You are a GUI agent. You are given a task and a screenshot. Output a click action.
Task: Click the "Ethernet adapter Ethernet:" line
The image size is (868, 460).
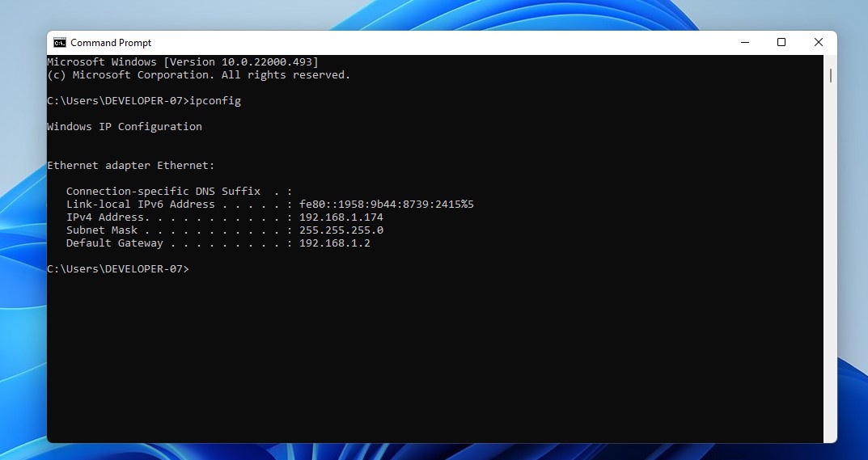pos(131,166)
